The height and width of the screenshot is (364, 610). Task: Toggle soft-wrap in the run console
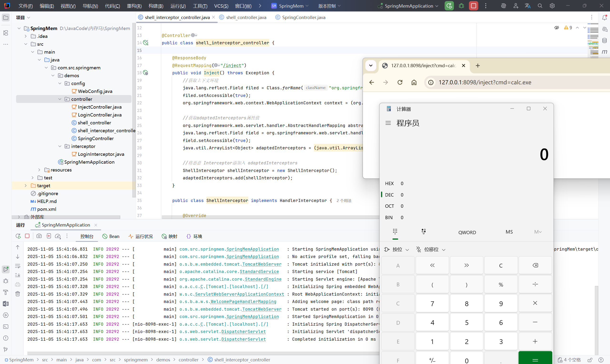18,266
